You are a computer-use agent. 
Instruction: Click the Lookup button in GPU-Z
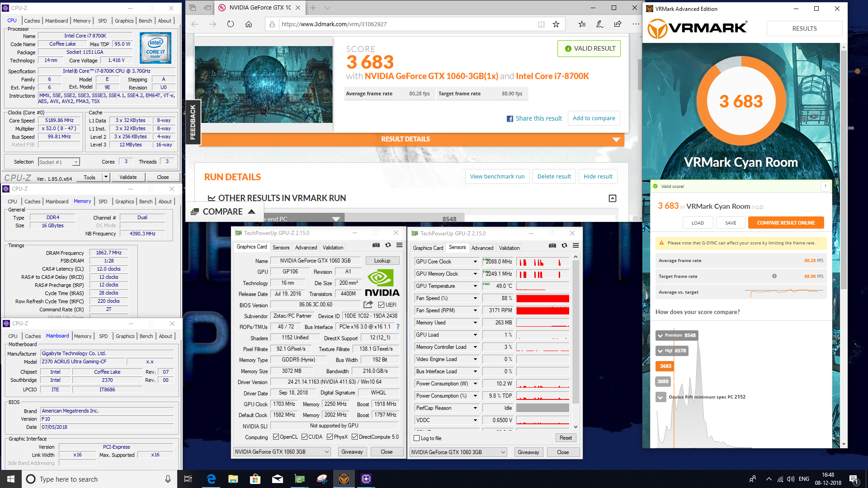[382, 261]
